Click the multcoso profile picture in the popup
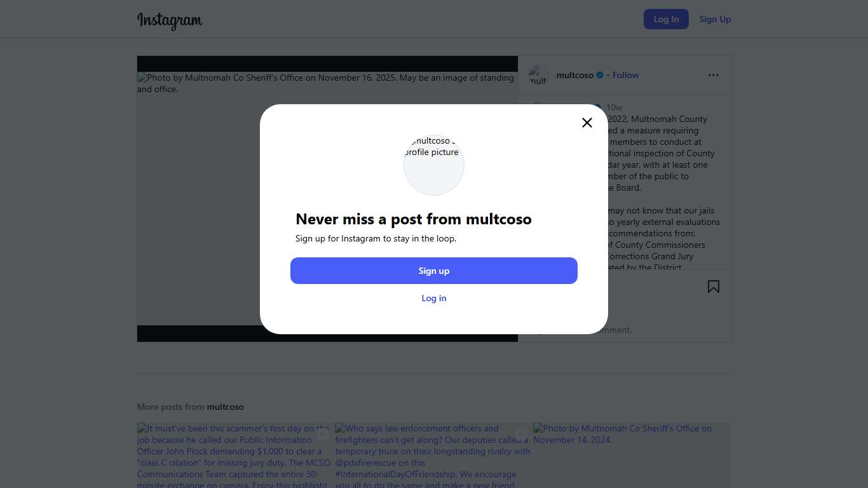Viewport: 868px width, 488px height. point(434,165)
